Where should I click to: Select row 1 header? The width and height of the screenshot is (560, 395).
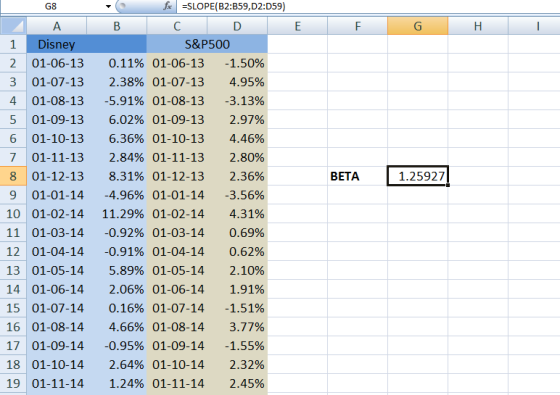coord(13,44)
